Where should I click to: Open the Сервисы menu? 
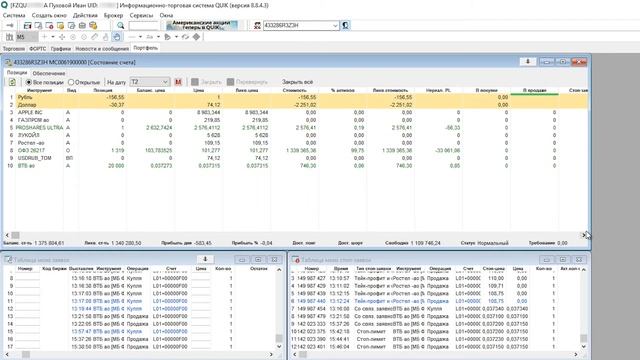coord(141,15)
